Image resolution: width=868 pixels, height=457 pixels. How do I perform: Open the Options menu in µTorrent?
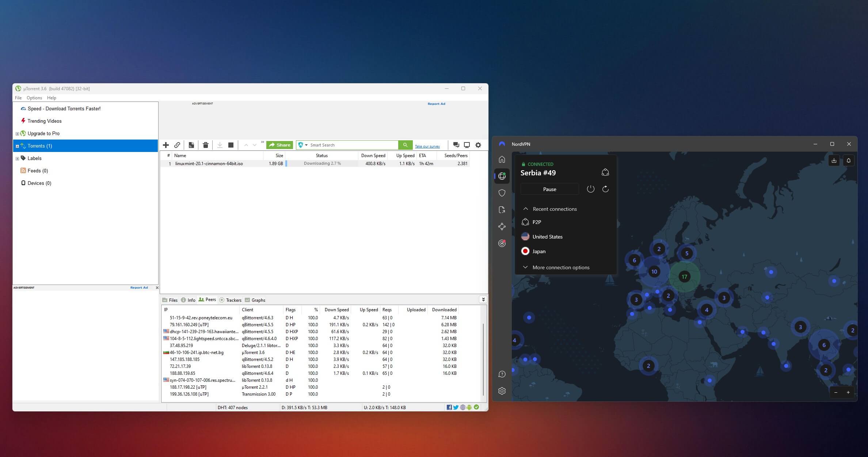tap(34, 98)
